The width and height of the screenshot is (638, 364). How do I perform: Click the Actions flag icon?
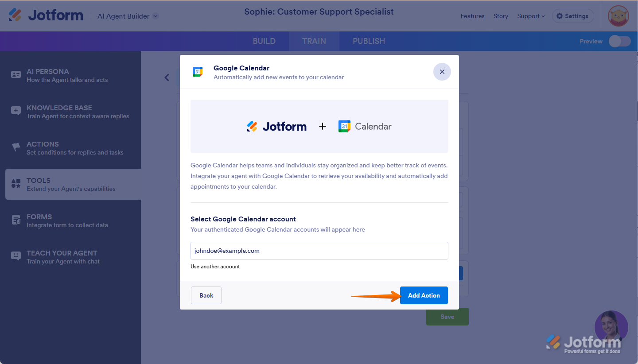coord(16,147)
